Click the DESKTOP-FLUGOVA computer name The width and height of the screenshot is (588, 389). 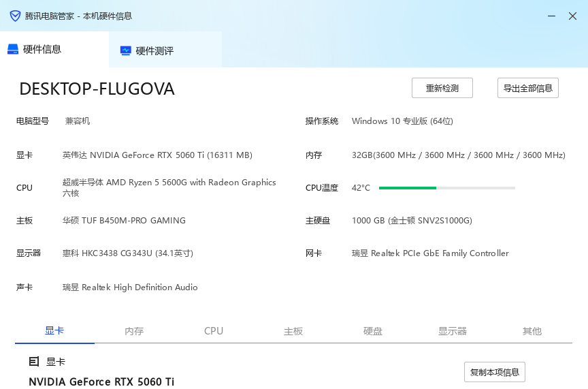coord(97,89)
